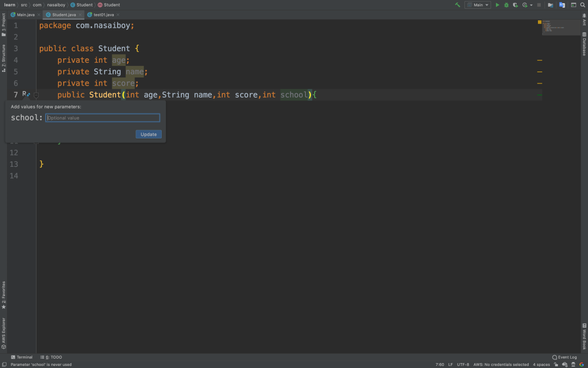Image resolution: width=588 pixels, height=368 pixels.
Task: Open the Event Log
Action: pyautogui.click(x=565, y=357)
